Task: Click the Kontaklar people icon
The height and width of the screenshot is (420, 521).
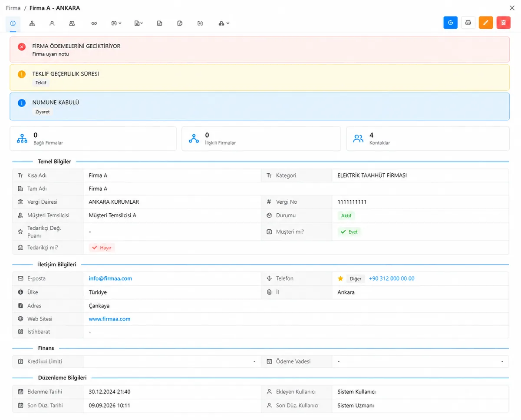Action: tap(358, 139)
